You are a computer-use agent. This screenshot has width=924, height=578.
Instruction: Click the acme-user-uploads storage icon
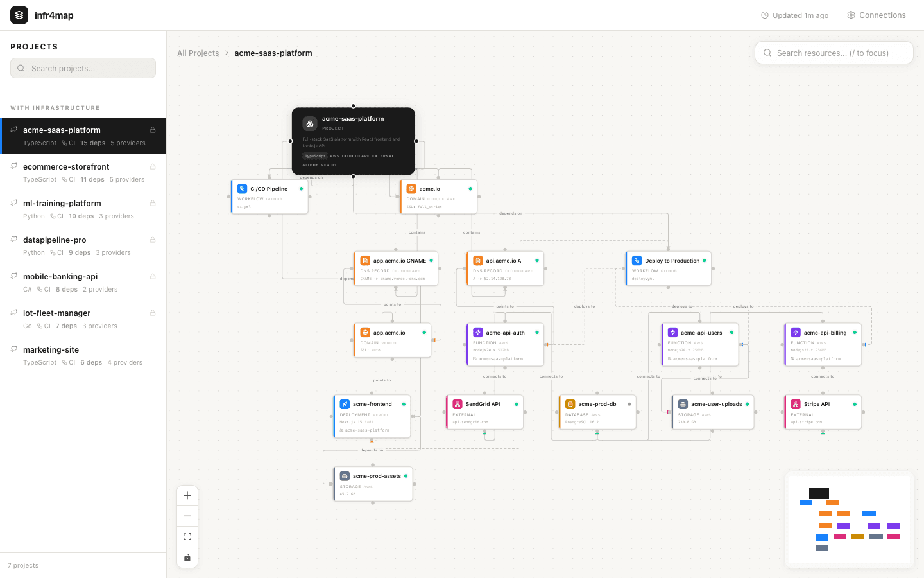tap(683, 404)
